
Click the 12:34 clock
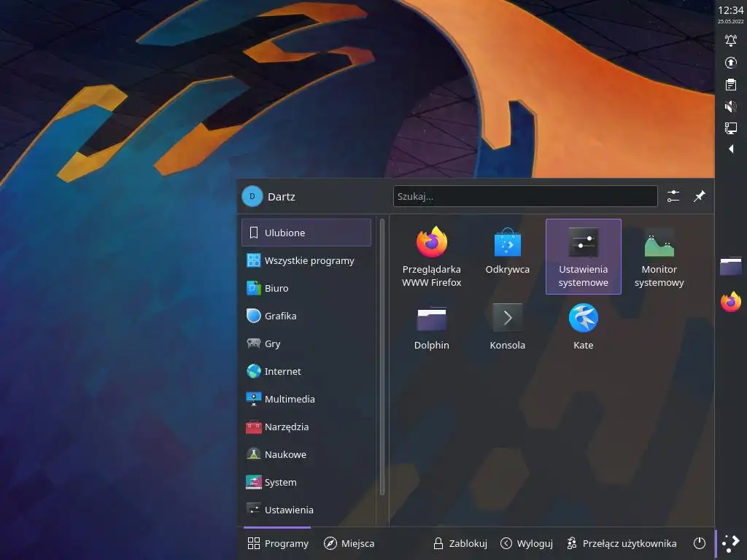click(730, 10)
